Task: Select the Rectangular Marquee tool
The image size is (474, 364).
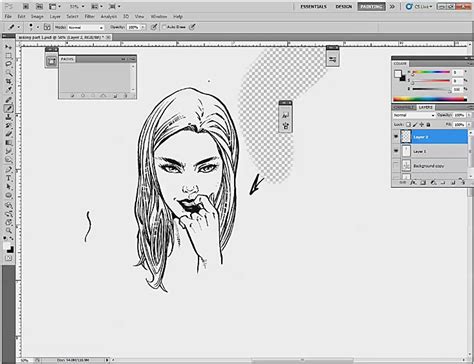Action: 8,56
